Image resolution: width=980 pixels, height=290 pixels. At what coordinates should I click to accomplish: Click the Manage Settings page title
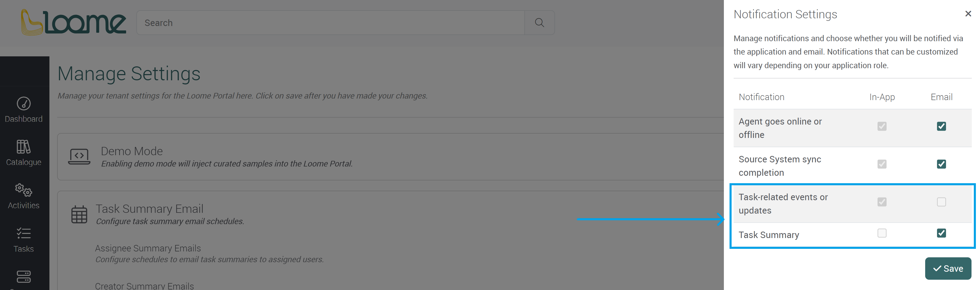click(129, 73)
